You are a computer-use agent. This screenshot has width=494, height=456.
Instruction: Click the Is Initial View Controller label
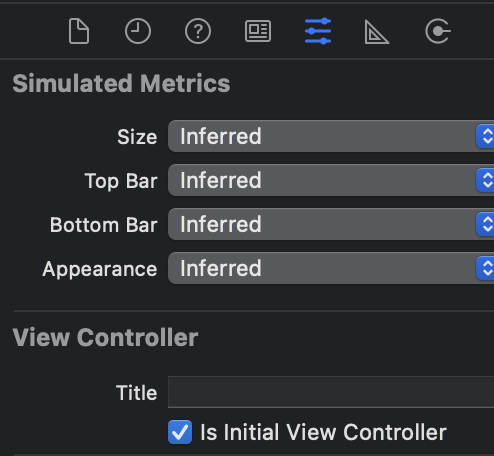(x=323, y=432)
